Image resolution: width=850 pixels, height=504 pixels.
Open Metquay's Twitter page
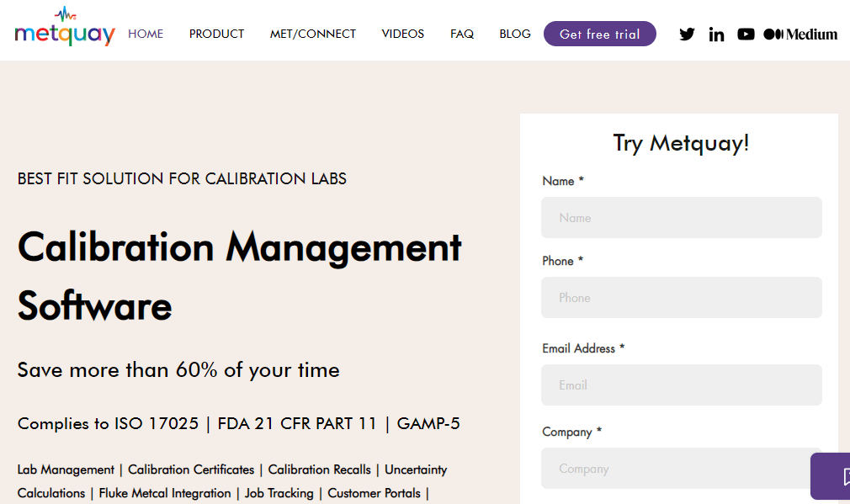point(687,34)
